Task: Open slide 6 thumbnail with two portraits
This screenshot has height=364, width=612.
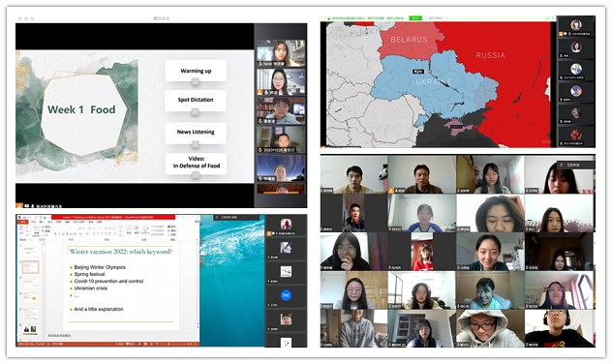Action: coord(30,329)
